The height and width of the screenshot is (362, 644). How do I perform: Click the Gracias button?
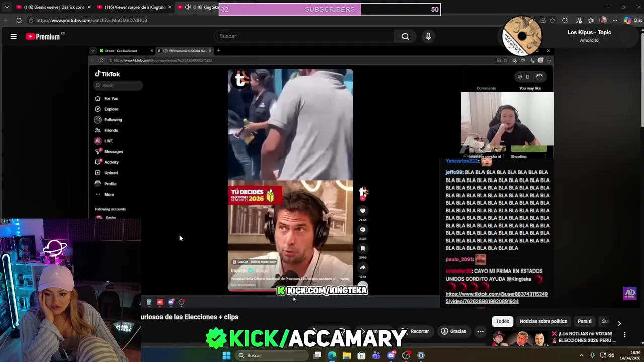(x=454, y=332)
